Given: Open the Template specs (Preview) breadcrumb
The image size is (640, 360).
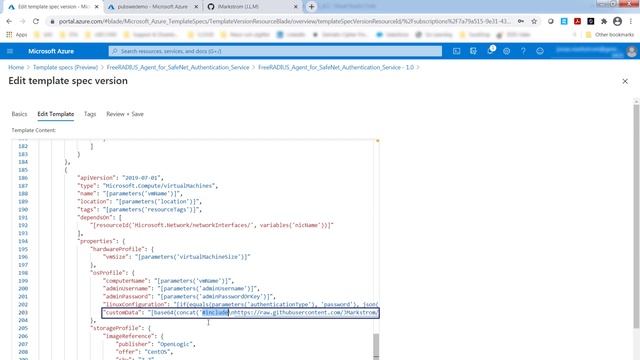Looking at the screenshot, I should 65,67.
